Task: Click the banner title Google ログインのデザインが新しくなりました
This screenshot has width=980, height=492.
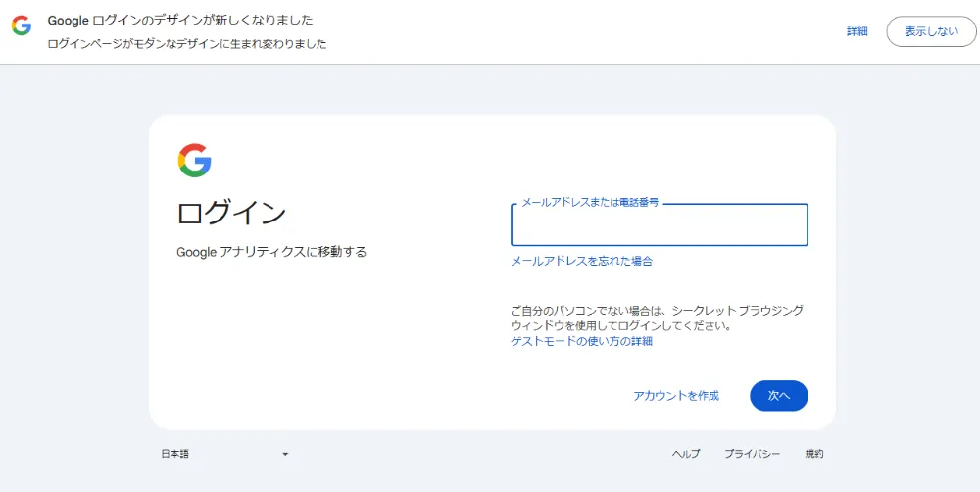Action: [180, 21]
